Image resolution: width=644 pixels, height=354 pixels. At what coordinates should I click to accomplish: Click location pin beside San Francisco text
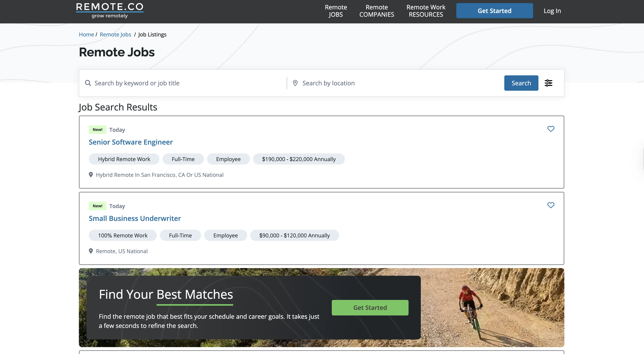pos(91,175)
